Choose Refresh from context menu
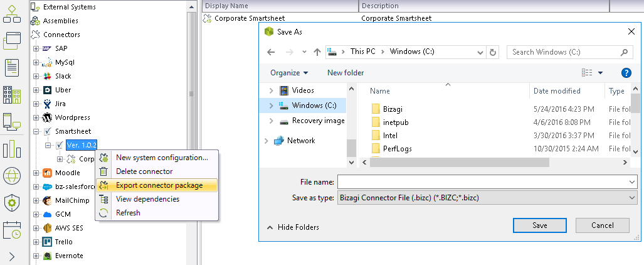Screen dimensions: 644x265 (157, 213)
